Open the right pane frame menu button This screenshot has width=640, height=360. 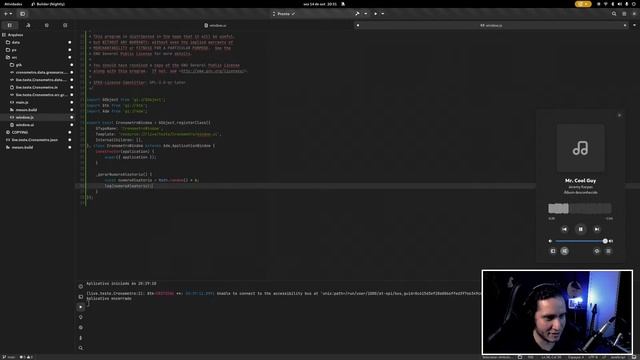(x=634, y=25)
